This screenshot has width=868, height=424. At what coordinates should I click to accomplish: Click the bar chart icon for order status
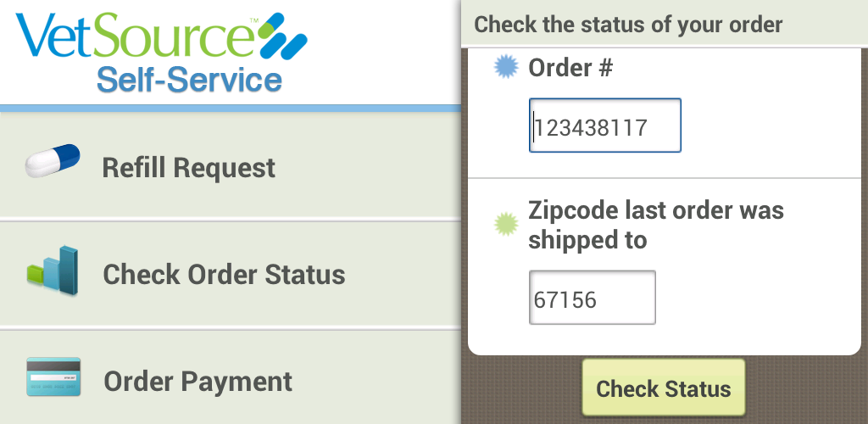[x=53, y=271]
